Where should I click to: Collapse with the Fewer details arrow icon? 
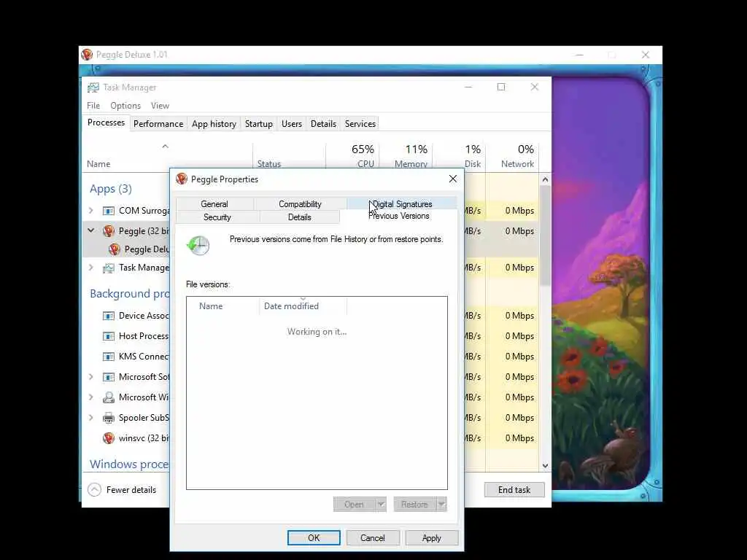94,489
